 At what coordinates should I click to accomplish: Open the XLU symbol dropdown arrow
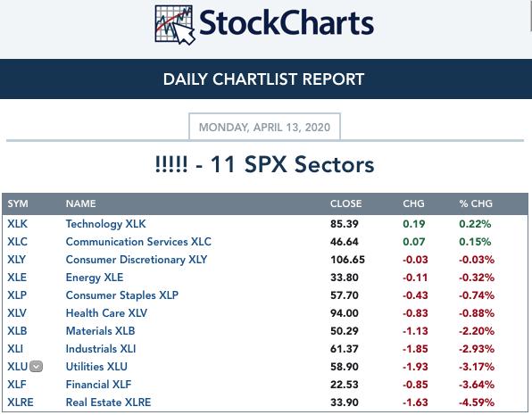click(37, 367)
